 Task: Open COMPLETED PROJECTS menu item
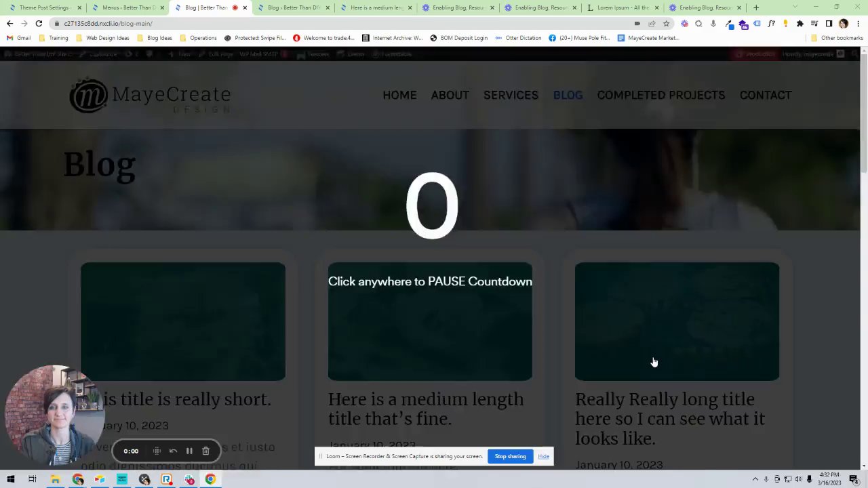click(x=661, y=95)
